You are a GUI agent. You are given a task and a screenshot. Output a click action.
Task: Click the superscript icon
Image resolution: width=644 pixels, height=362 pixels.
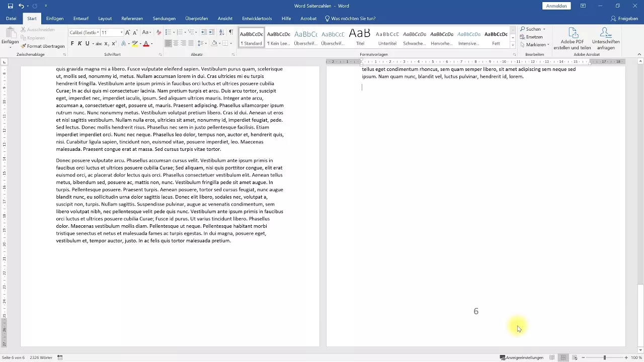tap(114, 43)
